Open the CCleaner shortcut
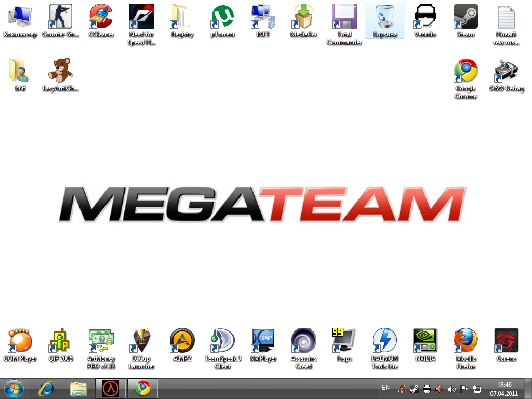 coord(101,21)
